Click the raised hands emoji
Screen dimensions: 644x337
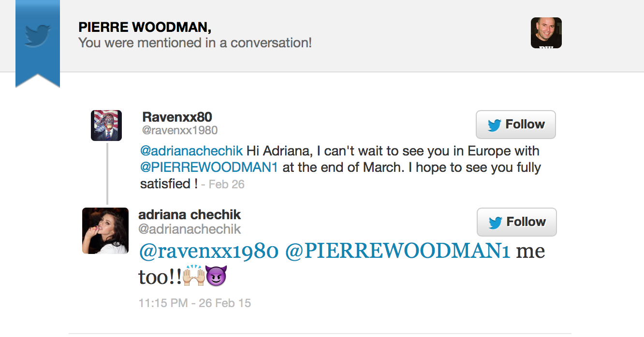tap(194, 277)
